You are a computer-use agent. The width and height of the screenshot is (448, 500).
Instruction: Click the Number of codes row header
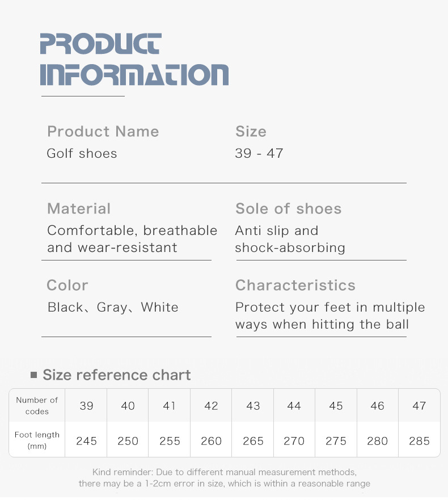(x=37, y=406)
